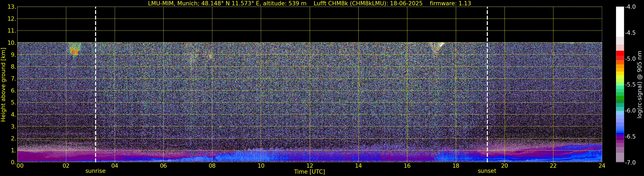Screen dimensions: 644x176
Task: Click height axis tick label 11.
Action: (12, 31)
